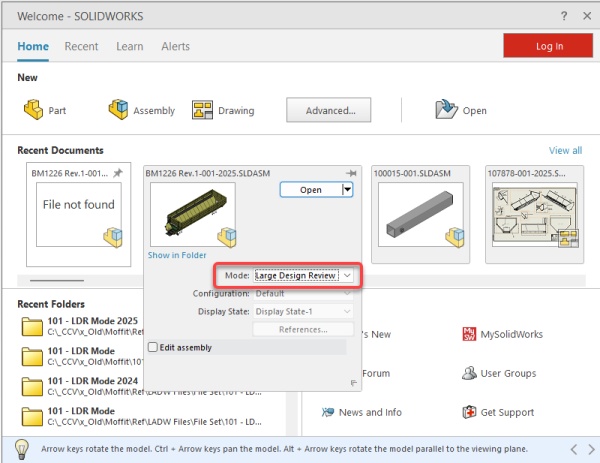Show the previous tip arrow
Viewport: 600px width, 463px height.
click(574, 449)
